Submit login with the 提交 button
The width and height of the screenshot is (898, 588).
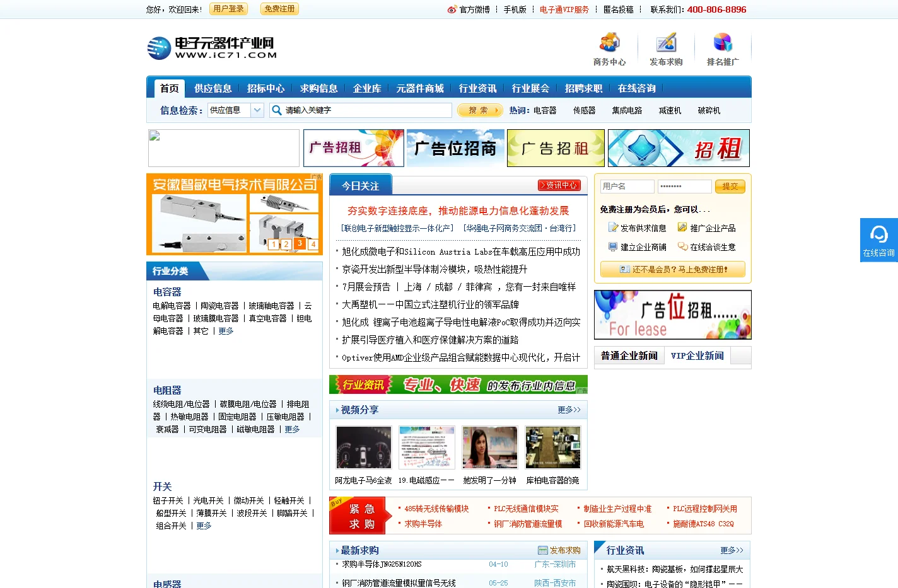[x=730, y=187]
